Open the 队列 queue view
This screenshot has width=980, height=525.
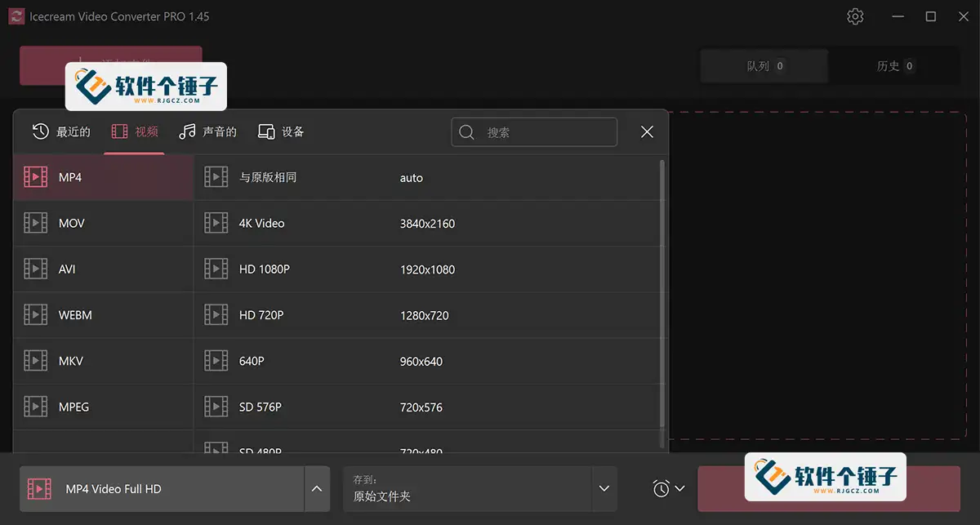763,66
